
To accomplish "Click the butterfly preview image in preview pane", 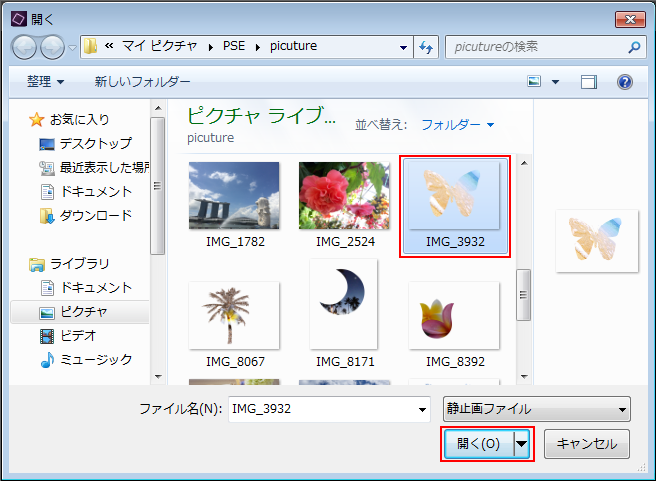I will coord(597,241).
